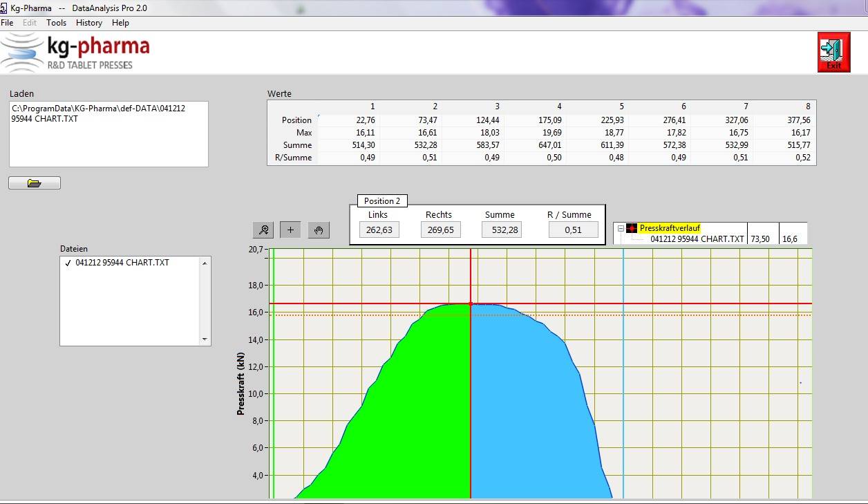Open file with the folder button

[35, 183]
